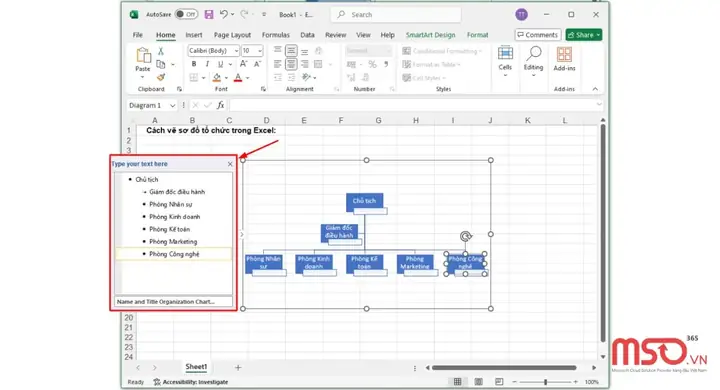Click the Redo arrow
Viewport: 720px width, 390px height.
click(x=244, y=14)
